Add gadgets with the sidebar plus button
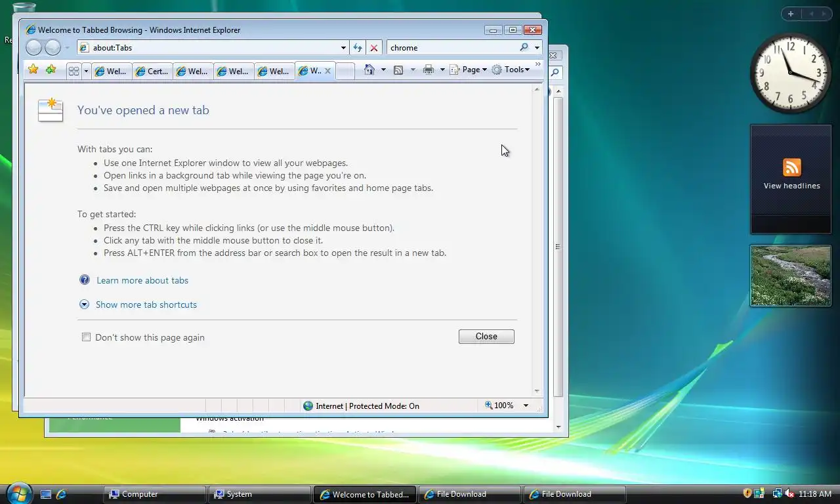 (791, 14)
